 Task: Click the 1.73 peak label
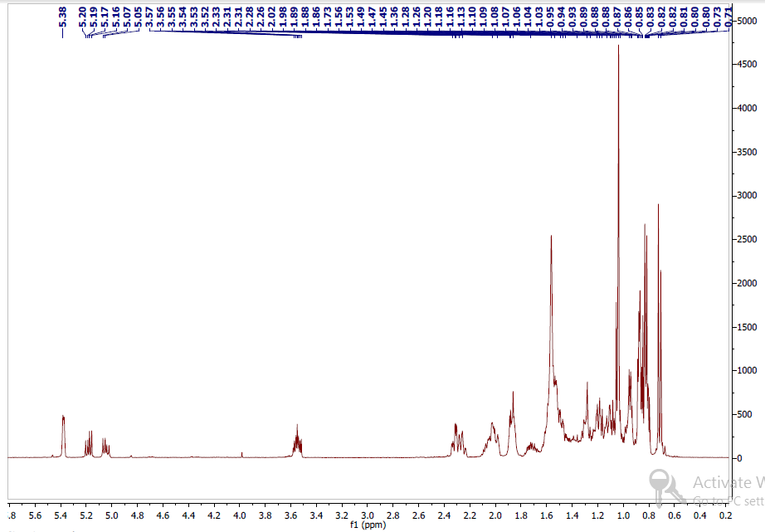click(x=328, y=17)
